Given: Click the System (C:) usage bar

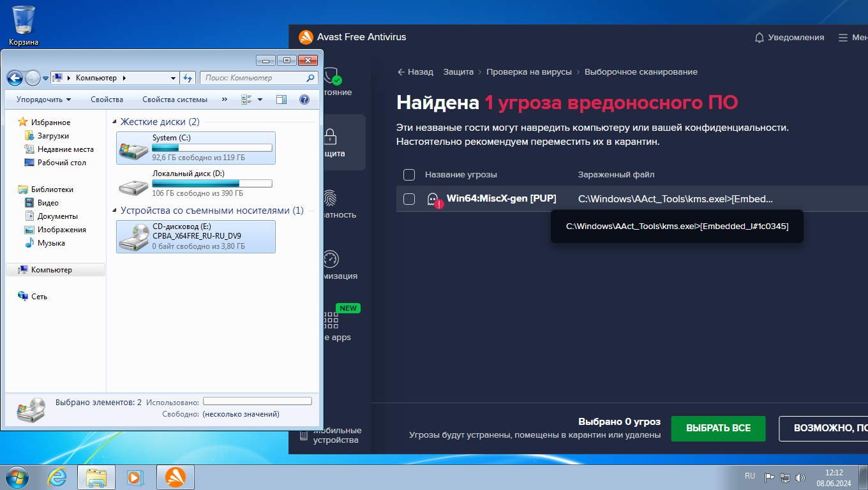Looking at the screenshot, I should point(212,148).
